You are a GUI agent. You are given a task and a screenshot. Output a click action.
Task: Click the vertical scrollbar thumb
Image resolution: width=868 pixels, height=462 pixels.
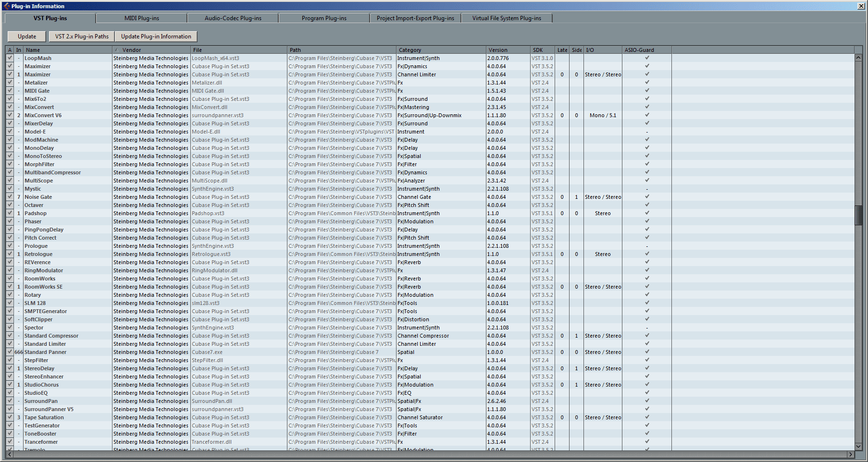(858, 215)
